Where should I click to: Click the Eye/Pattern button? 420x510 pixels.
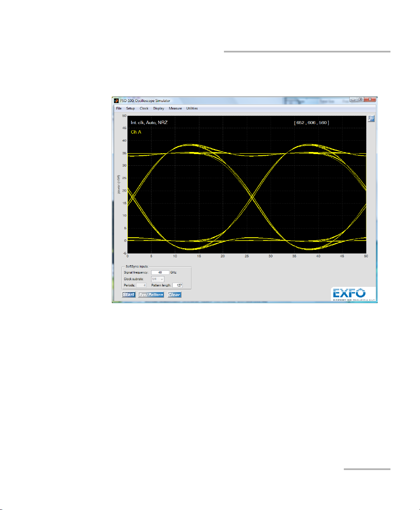coord(151,295)
